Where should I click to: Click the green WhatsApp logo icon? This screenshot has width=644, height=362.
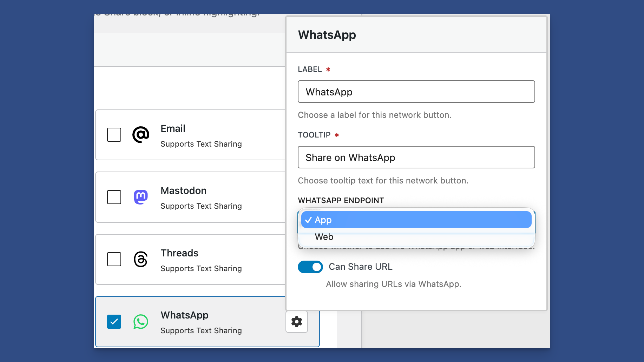[x=141, y=322]
